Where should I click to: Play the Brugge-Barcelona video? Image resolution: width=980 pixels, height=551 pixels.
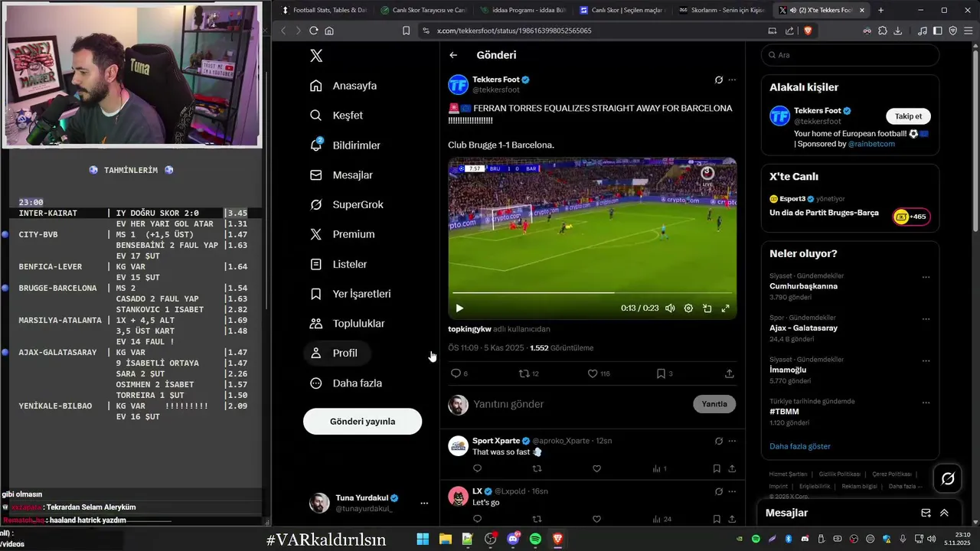(x=459, y=308)
